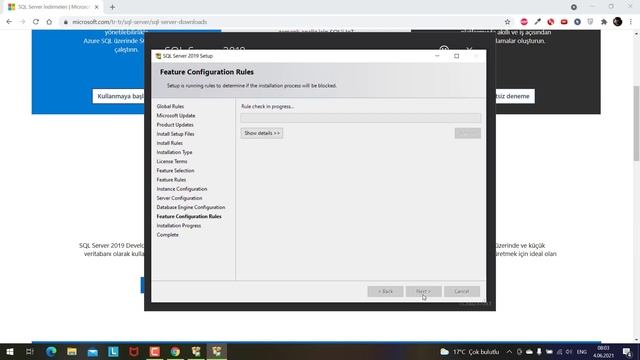640x360 pixels.
Task: Click the rule check progress bar
Action: [x=361, y=118]
